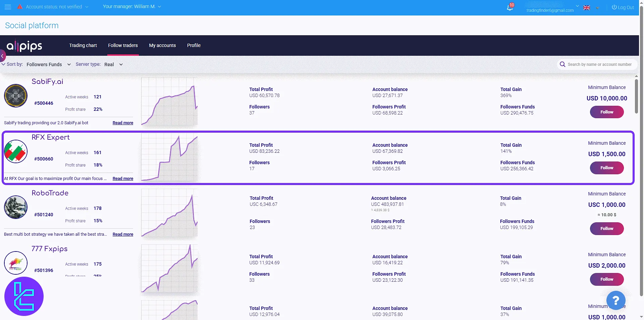644x320 pixels.
Task: Click the 777 Fxpips trader avatar
Action: (16, 263)
